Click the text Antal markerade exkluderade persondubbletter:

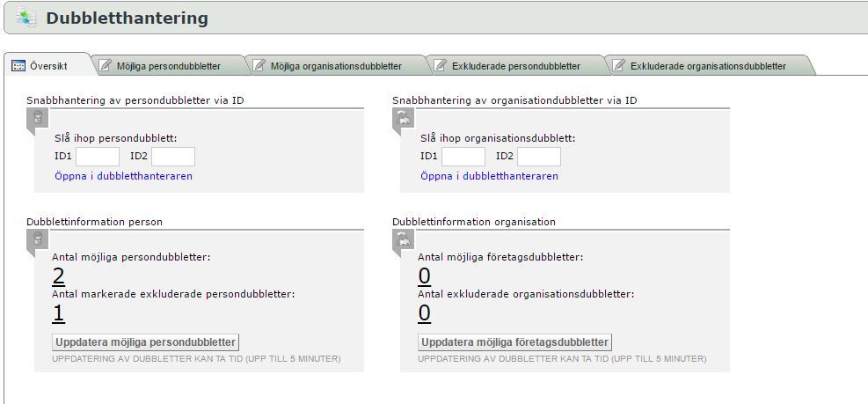click(x=173, y=294)
